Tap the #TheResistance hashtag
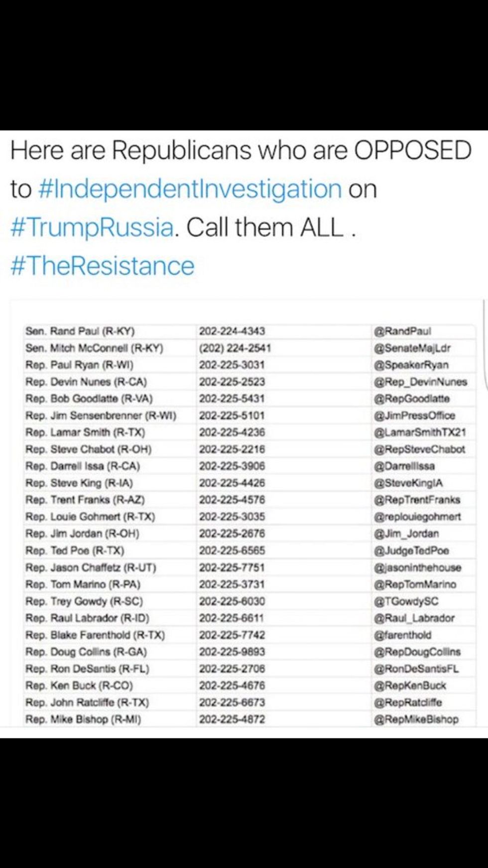This screenshot has height=868, width=488. pyautogui.click(x=102, y=266)
